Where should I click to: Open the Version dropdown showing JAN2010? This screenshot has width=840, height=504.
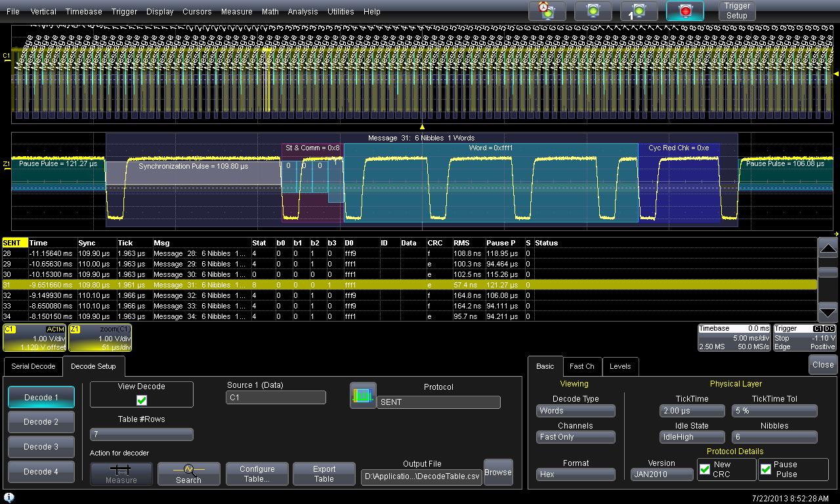661,474
